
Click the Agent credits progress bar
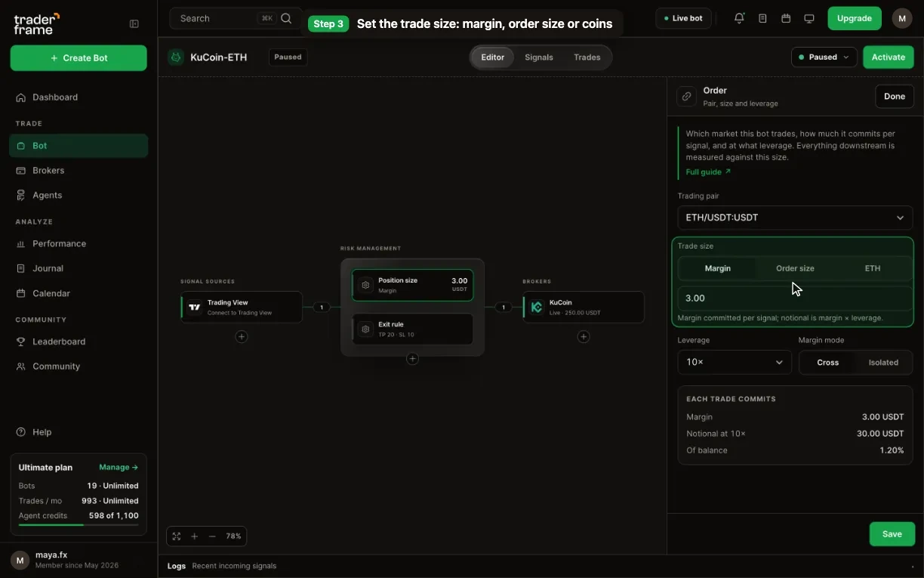[79, 524]
